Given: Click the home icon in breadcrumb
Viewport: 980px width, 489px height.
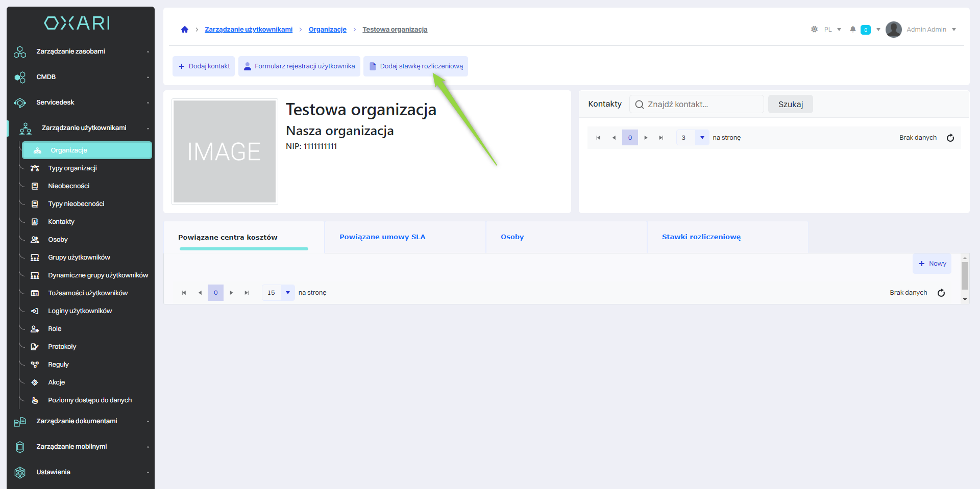Looking at the screenshot, I should [185, 30].
